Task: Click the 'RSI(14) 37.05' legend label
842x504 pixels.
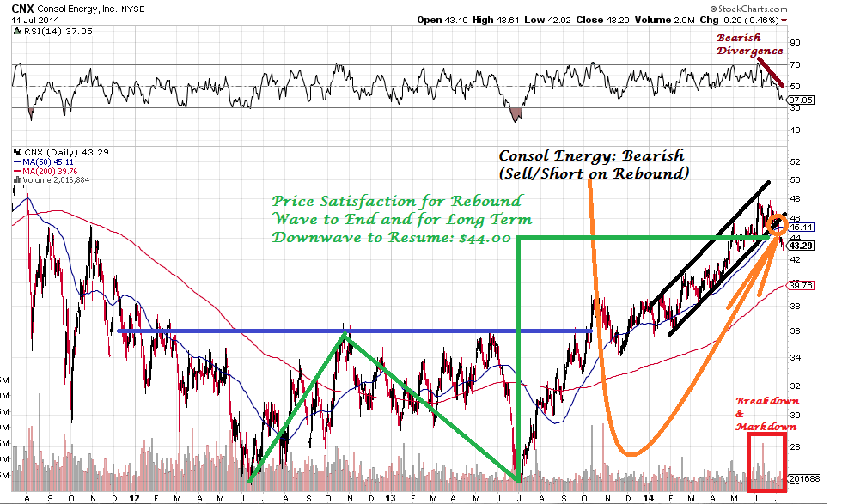Action: tap(58, 31)
